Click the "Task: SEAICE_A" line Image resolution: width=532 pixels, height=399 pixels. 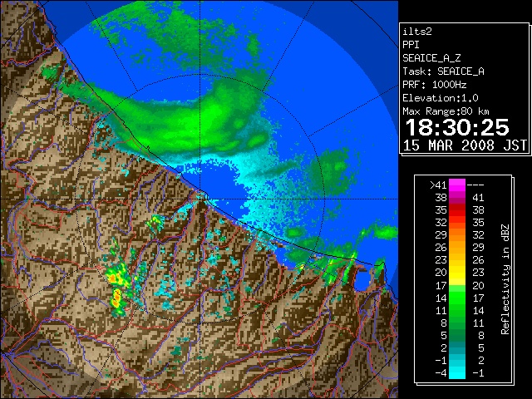pyautogui.click(x=443, y=71)
